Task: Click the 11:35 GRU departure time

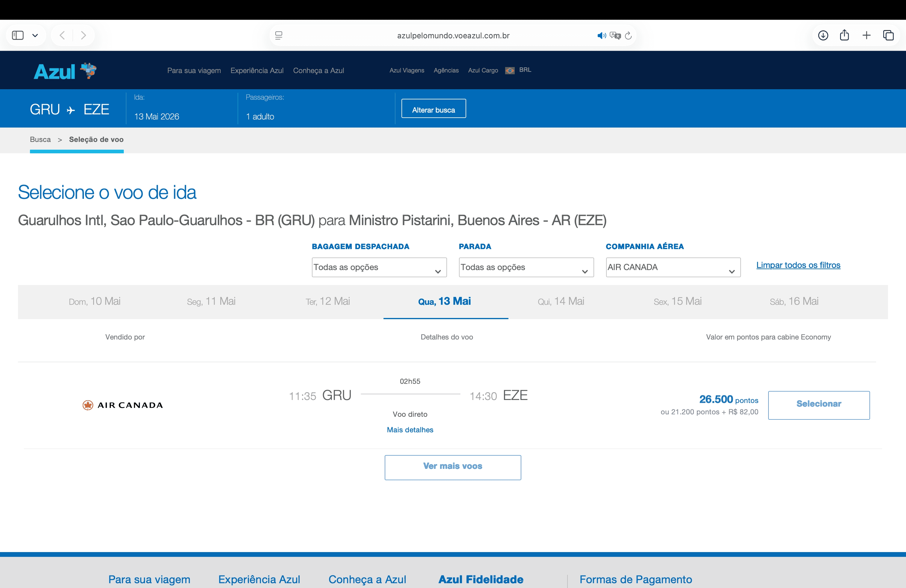Action: coord(320,395)
